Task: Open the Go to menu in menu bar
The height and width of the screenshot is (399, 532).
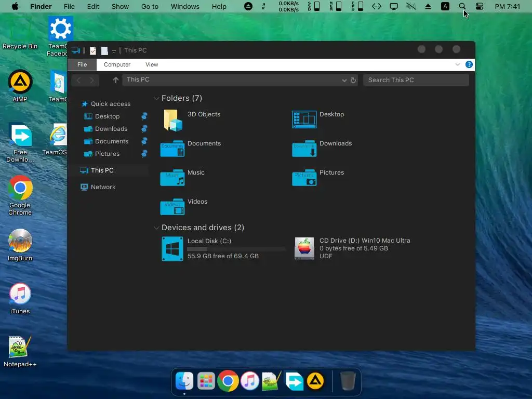Action: coord(150,6)
